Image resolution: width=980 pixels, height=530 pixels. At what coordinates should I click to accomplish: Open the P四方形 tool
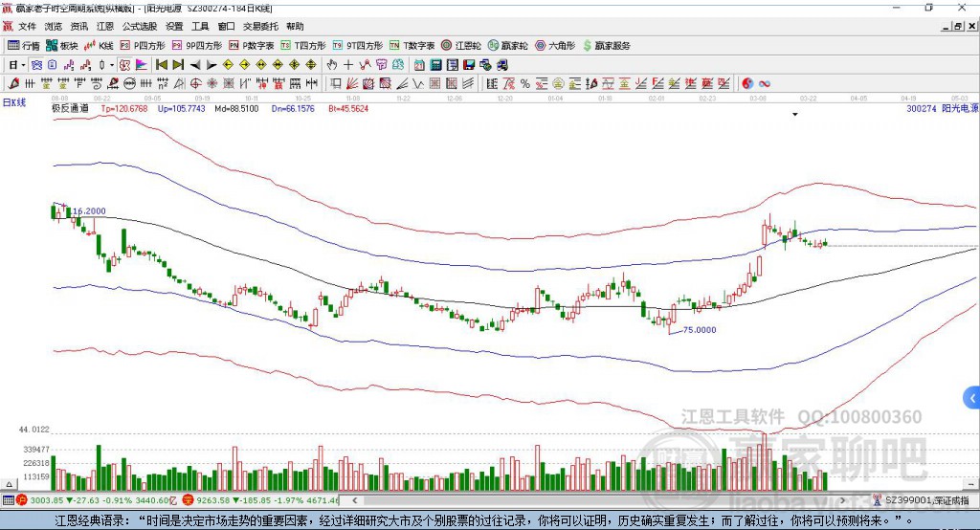143,46
